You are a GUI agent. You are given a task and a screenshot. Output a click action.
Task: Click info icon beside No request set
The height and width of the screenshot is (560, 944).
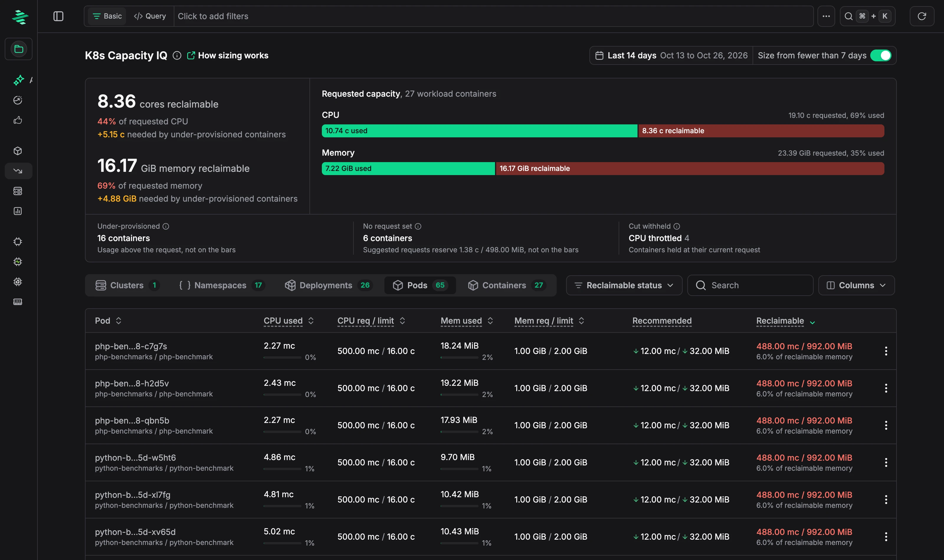pyautogui.click(x=418, y=226)
